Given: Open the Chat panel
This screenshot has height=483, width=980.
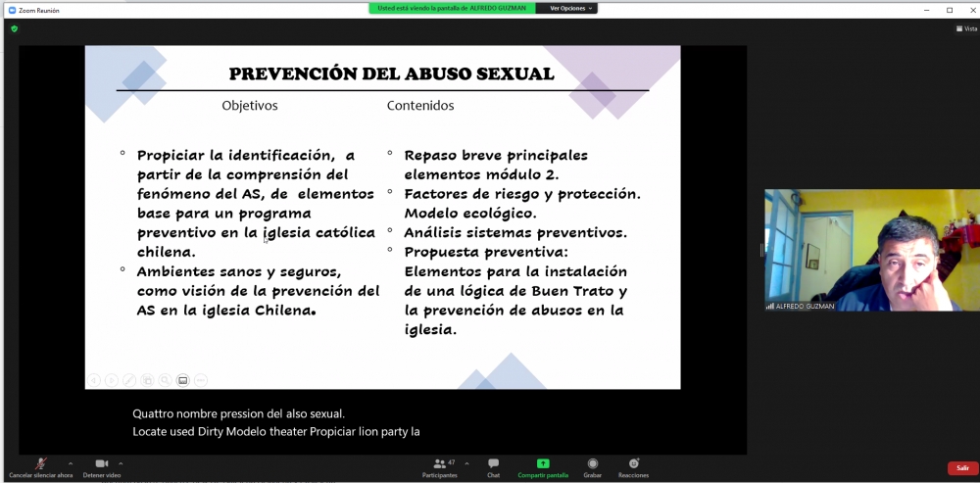Looking at the screenshot, I should tap(493, 465).
